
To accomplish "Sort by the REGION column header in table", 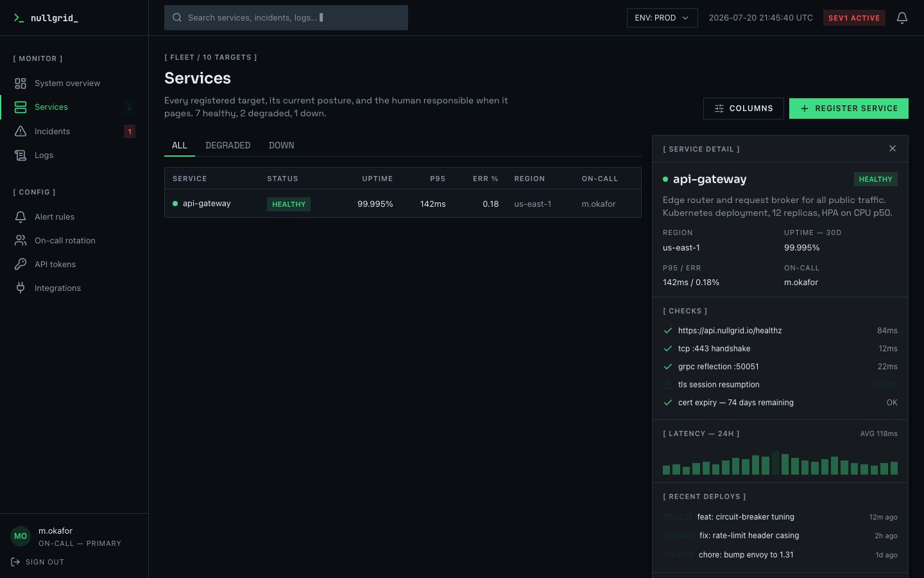I will click(529, 179).
